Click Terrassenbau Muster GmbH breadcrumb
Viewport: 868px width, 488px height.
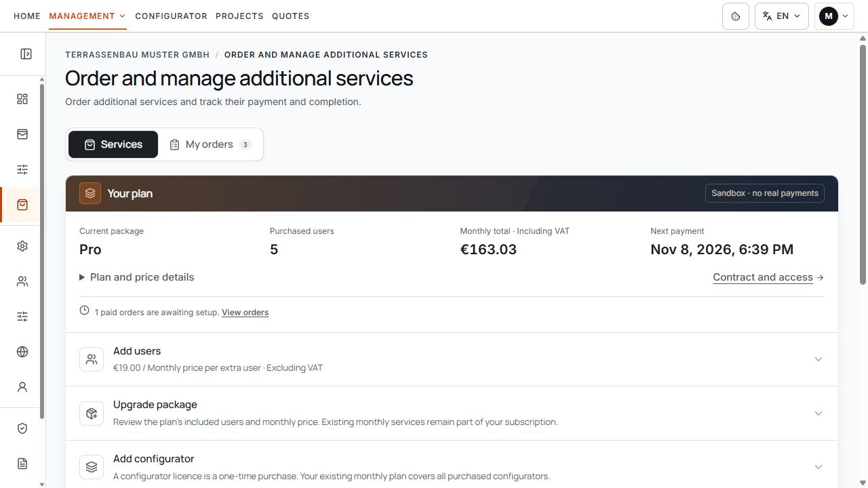[x=138, y=55]
